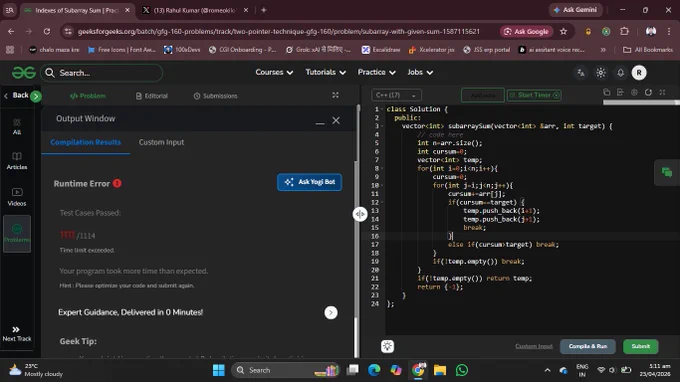Click the GeeksforGeeks logo

pos(23,72)
